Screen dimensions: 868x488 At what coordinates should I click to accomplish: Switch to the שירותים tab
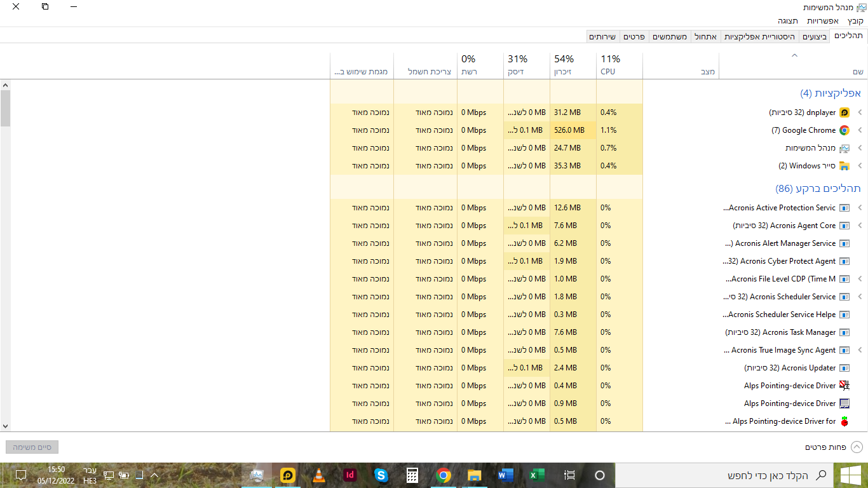602,37
